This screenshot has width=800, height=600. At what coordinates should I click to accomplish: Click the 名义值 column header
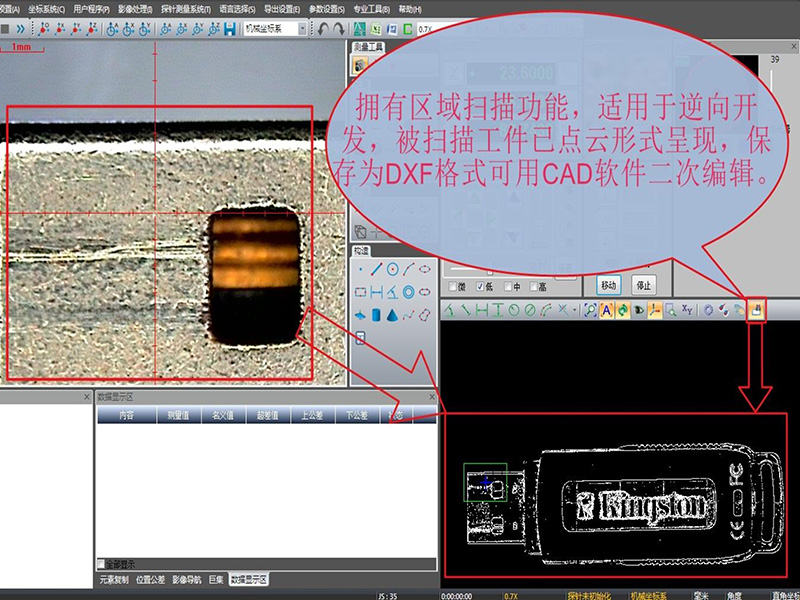[223, 415]
